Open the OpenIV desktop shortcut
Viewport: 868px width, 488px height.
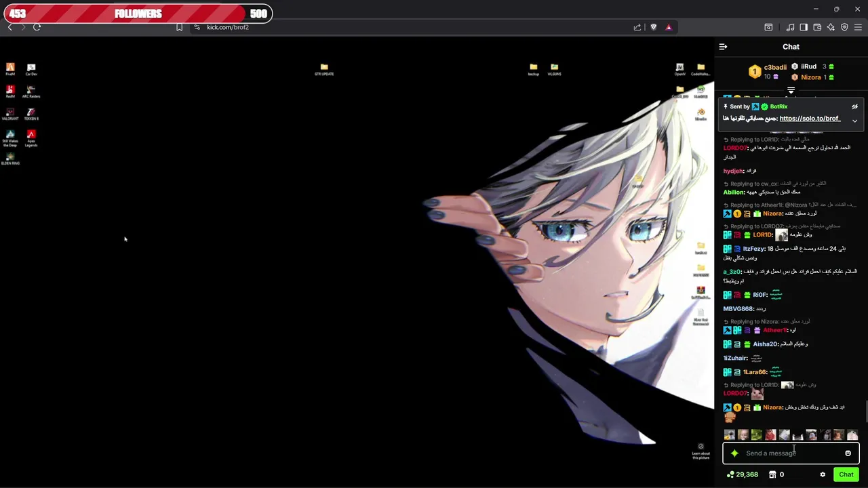pos(679,69)
